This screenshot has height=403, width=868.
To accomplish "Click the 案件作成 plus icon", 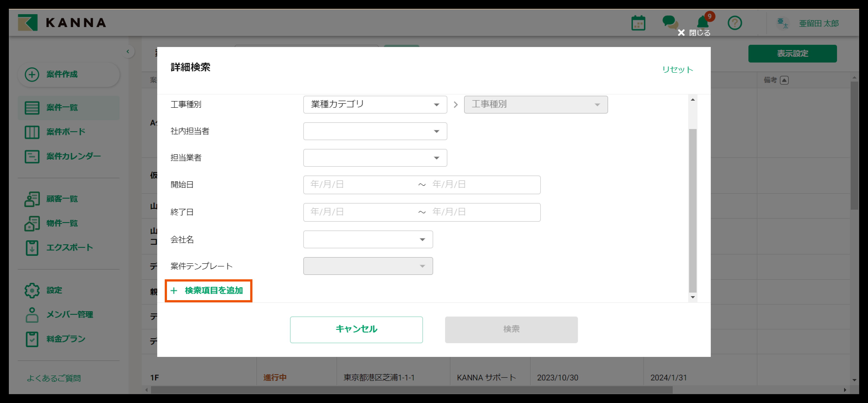I will pyautogui.click(x=32, y=74).
